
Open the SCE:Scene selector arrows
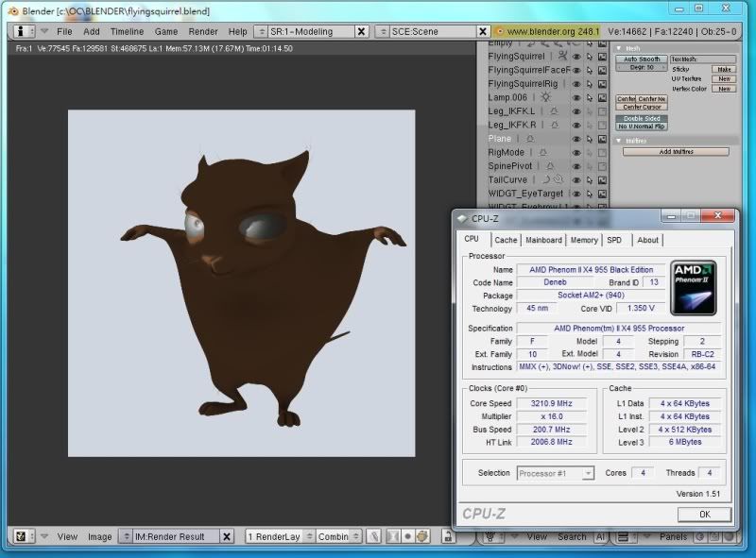pos(383,31)
